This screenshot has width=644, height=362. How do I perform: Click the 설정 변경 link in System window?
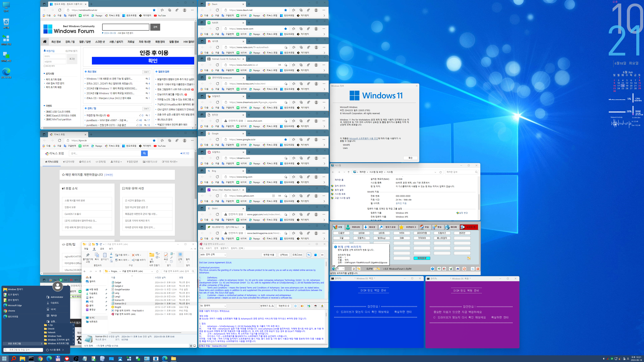point(462,213)
